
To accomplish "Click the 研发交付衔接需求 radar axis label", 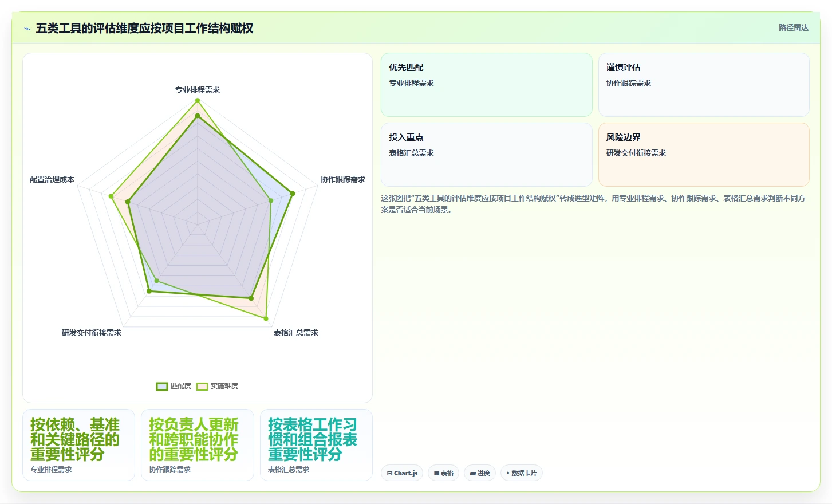I will click(92, 333).
